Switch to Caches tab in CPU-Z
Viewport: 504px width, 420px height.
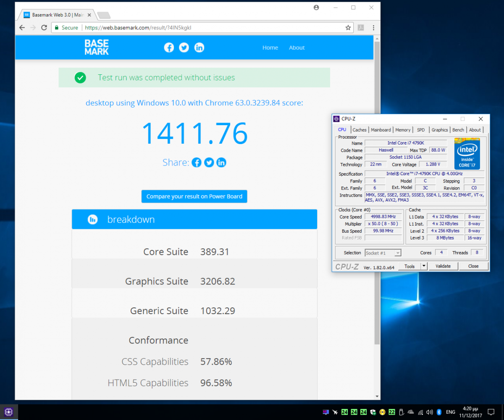(x=360, y=130)
